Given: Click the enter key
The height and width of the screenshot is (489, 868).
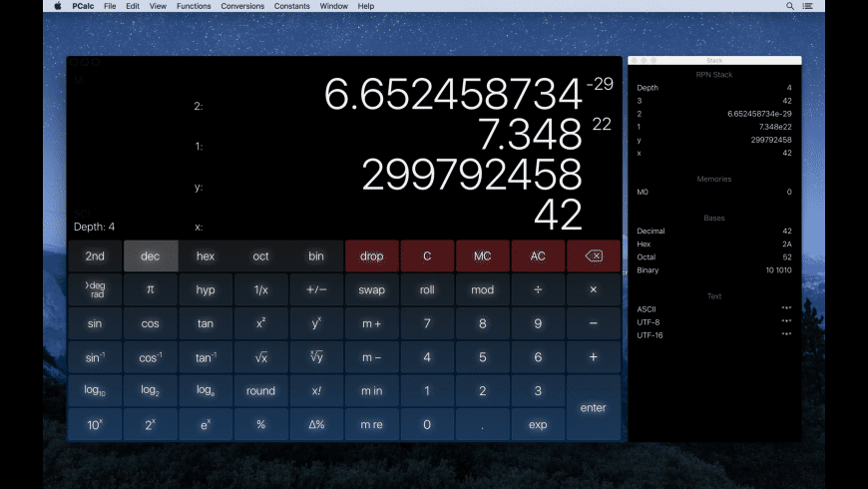Looking at the screenshot, I should pos(594,407).
